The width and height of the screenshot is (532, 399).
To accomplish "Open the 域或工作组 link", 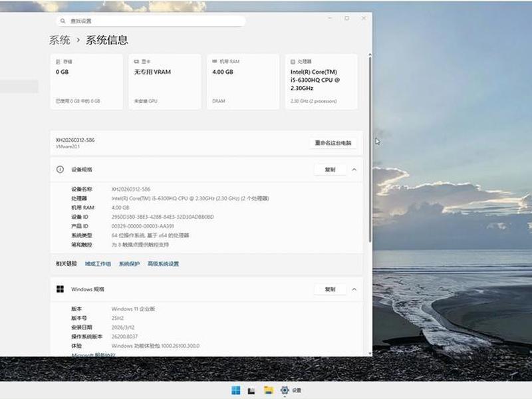I will [x=98, y=263].
